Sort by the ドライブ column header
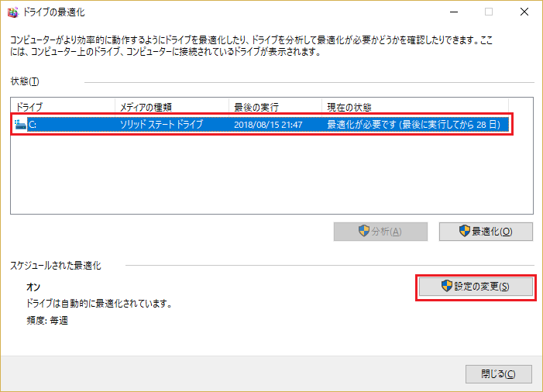The width and height of the screenshot is (543, 392). [62, 106]
